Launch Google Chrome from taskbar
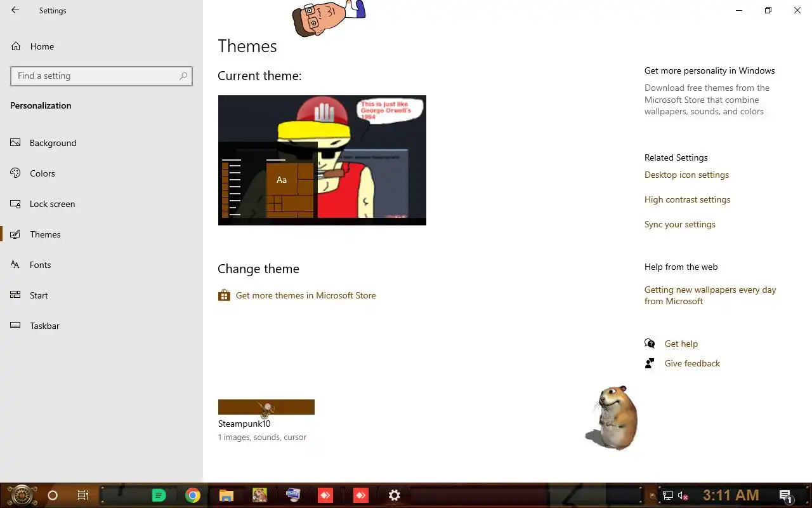The width and height of the screenshot is (812, 508). click(193, 495)
